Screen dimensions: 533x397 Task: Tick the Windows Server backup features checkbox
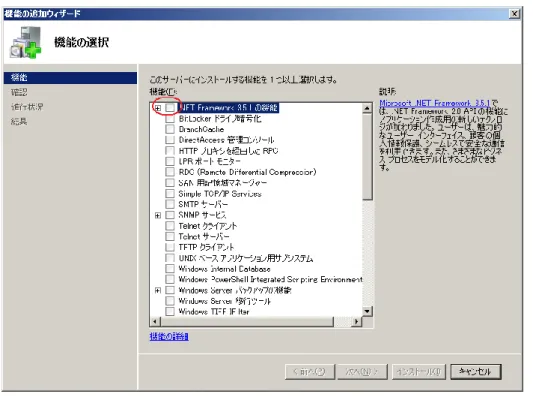tap(170, 290)
